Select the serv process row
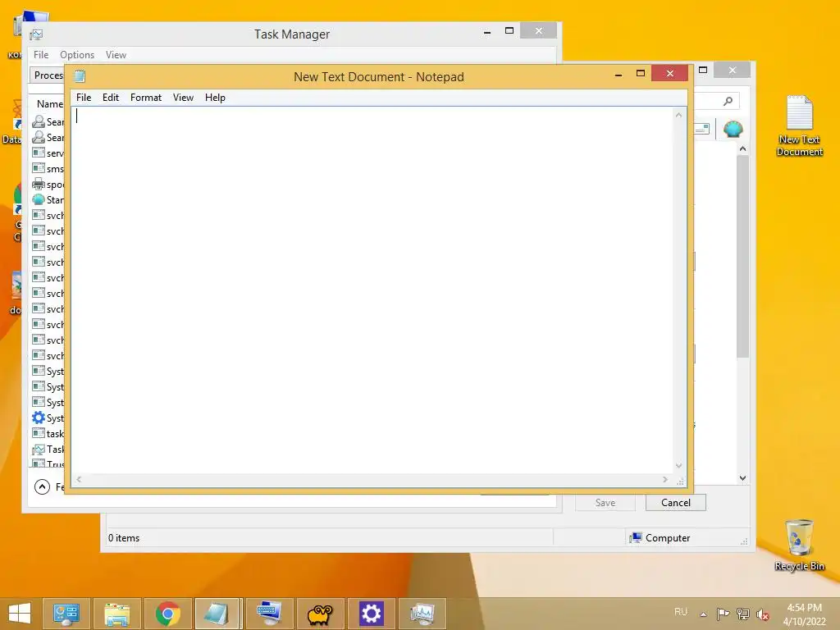840x630 pixels. (x=48, y=153)
